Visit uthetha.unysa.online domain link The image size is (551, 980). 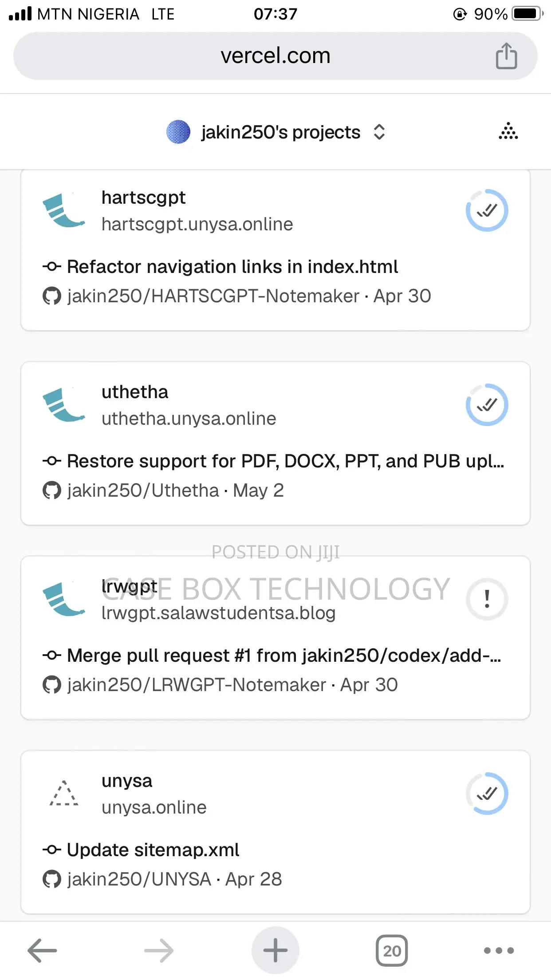pyautogui.click(x=189, y=419)
